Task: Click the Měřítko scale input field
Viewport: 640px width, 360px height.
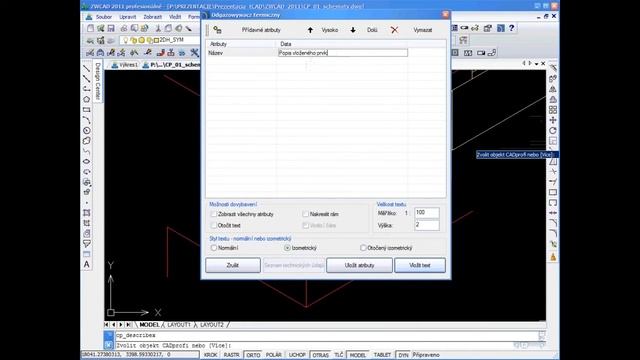Action: coord(427,213)
